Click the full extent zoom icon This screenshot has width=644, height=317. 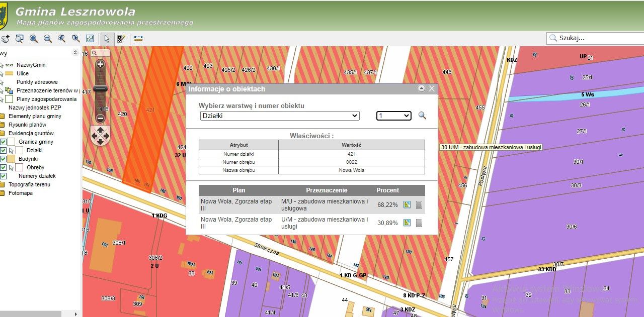(90, 39)
